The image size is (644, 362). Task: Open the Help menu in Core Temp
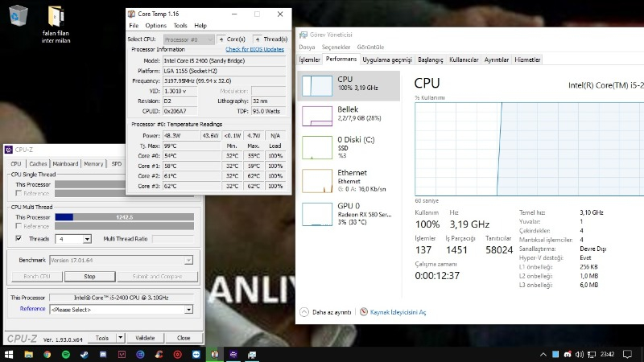(200, 26)
